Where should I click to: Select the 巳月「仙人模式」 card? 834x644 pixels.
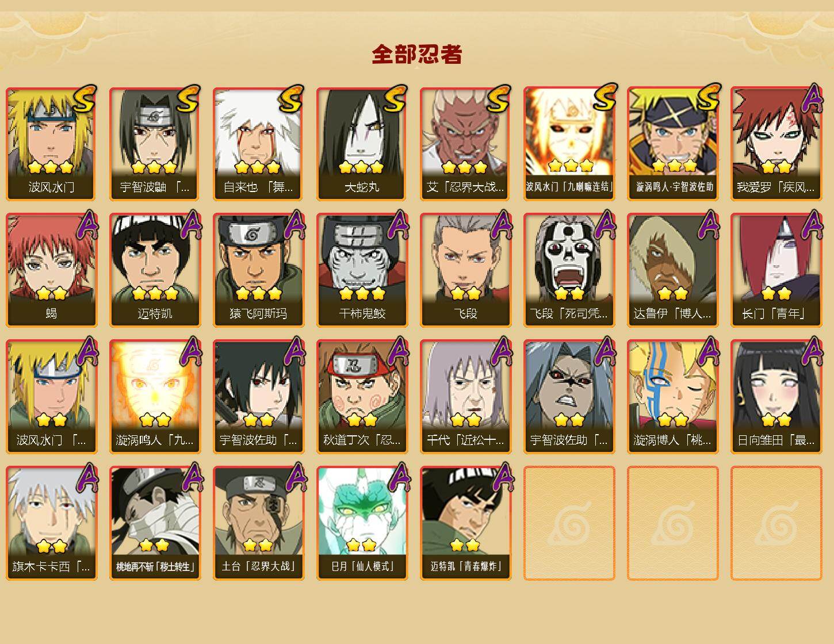tap(362, 523)
